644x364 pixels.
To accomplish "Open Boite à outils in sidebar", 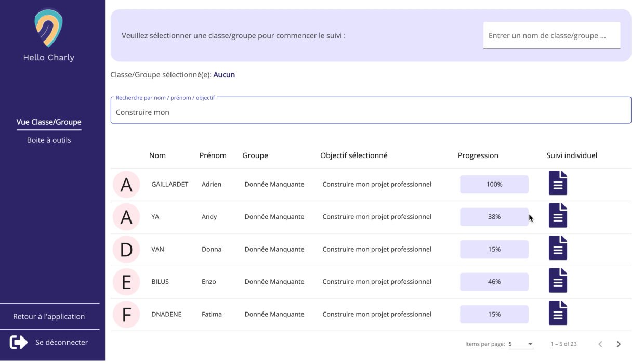I will pos(49,140).
